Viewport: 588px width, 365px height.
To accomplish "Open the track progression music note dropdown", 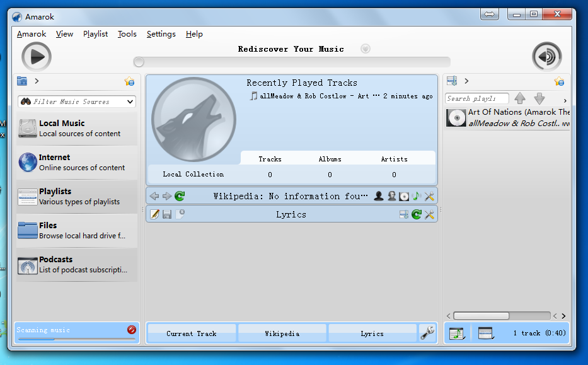I will click(457, 333).
